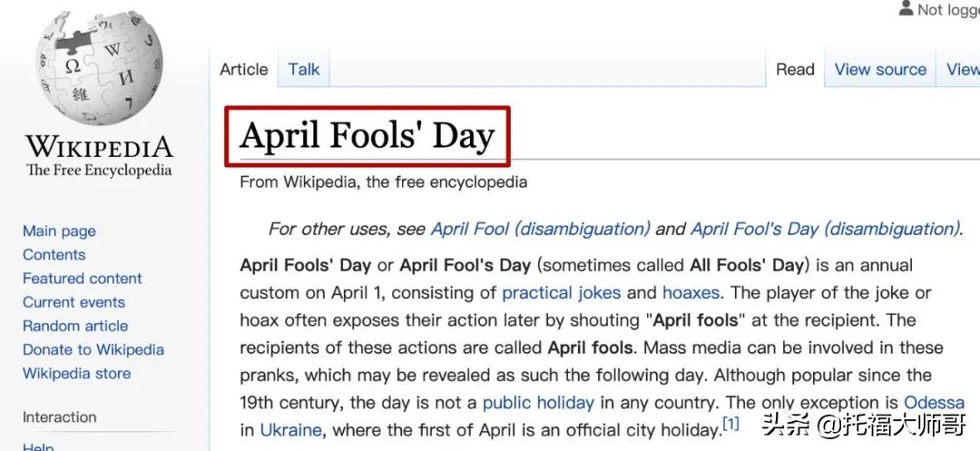Screen dimensions: 980x451
Task: Open the practical jokes link
Action: click(562, 292)
